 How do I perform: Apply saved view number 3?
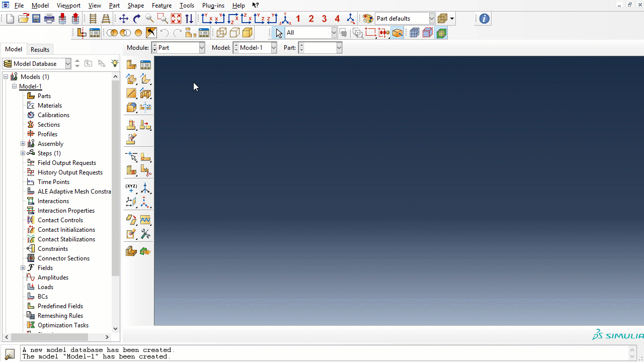[324, 19]
